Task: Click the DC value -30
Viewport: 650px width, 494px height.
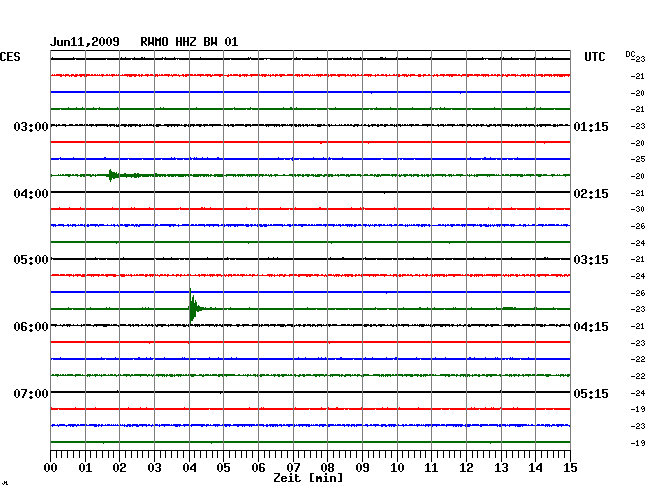Action: (638, 209)
